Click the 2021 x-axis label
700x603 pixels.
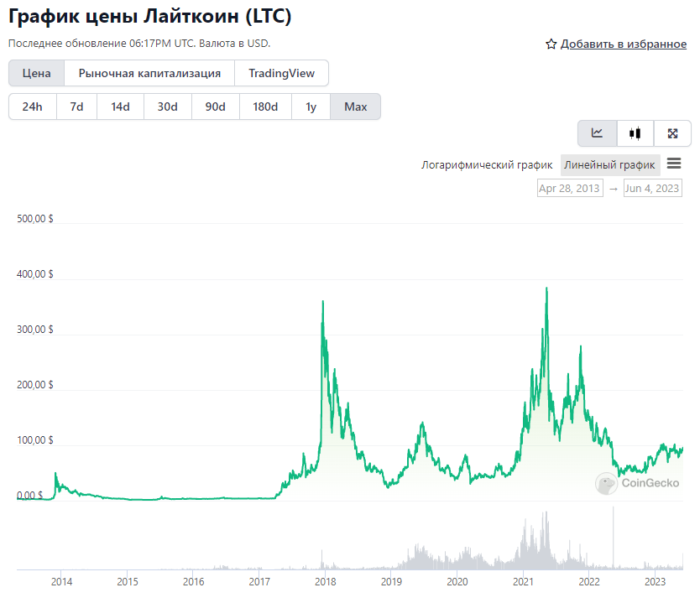click(523, 581)
